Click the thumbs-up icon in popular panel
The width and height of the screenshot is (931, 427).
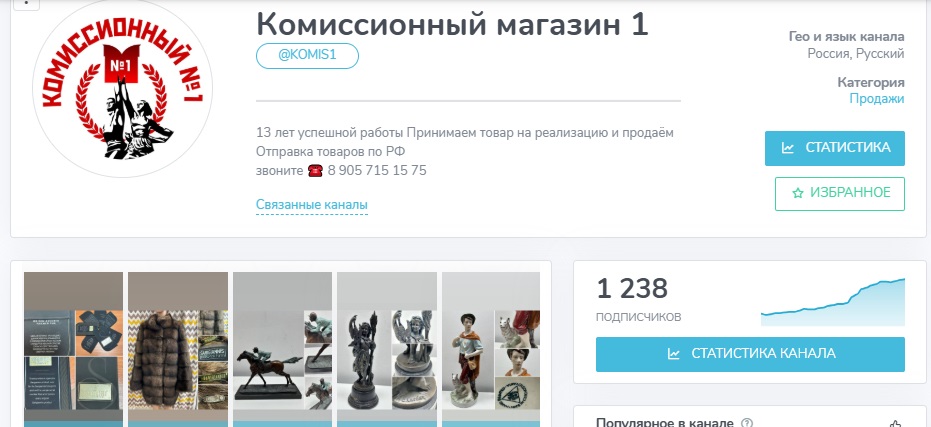click(x=895, y=424)
